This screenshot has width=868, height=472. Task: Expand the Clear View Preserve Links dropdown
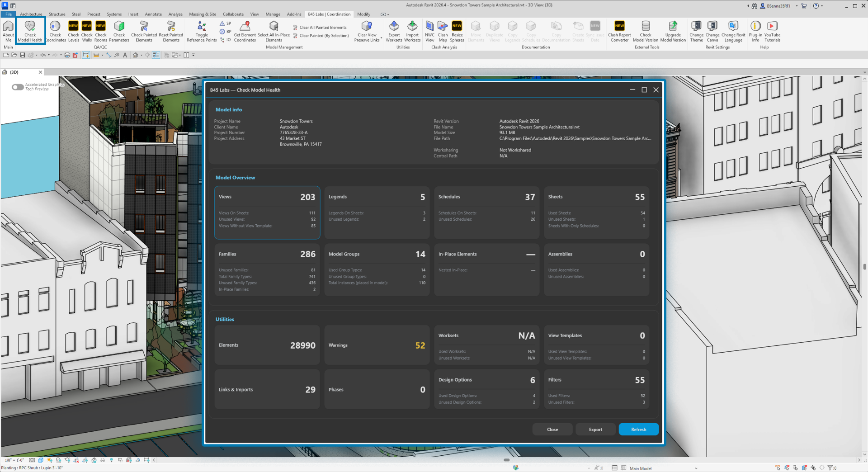tap(381, 38)
